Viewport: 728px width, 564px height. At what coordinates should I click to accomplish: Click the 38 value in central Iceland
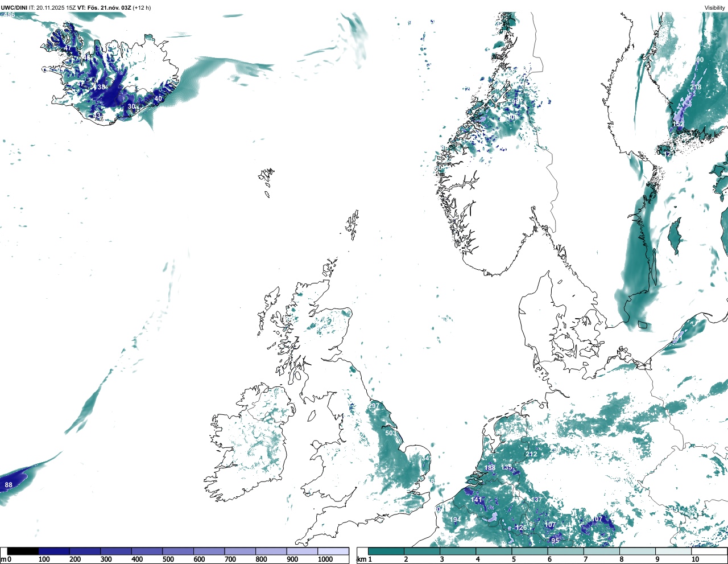(102, 87)
